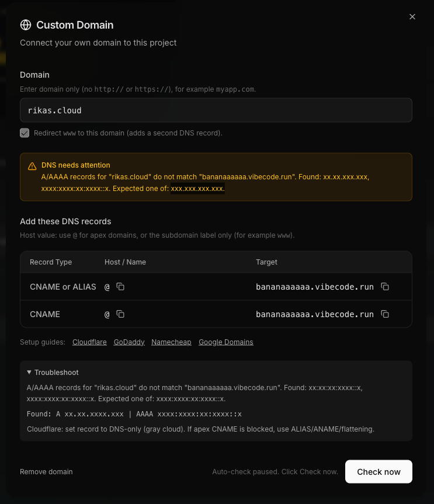
Task: Copy the CNAME row target value
Action: tap(385, 314)
